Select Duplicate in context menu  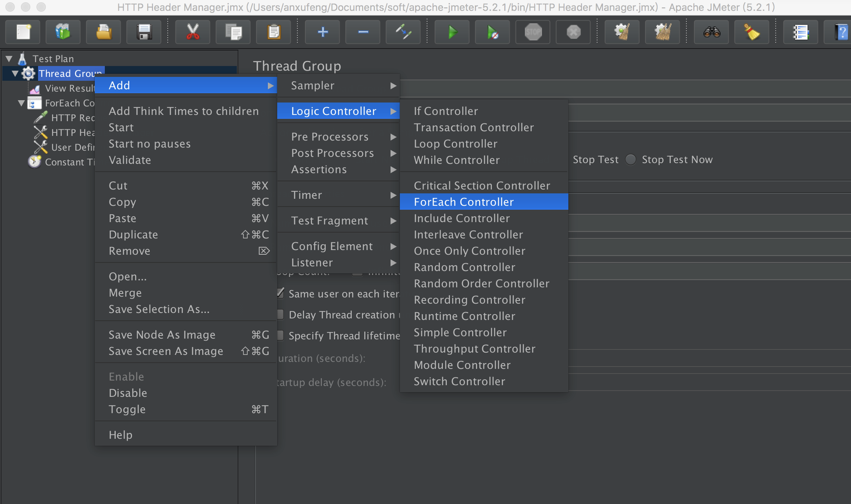tap(133, 235)
